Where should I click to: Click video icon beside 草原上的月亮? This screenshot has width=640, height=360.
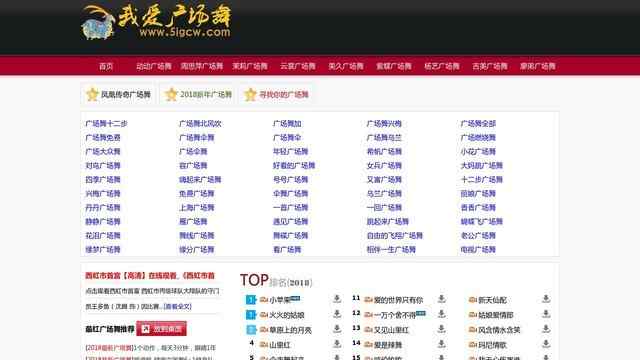coord(264,330)
